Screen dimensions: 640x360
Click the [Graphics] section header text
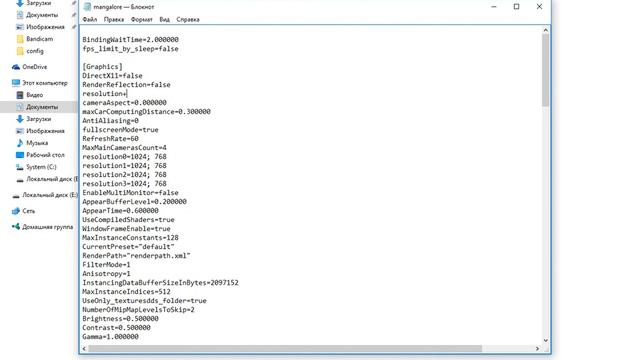(102, 67)
